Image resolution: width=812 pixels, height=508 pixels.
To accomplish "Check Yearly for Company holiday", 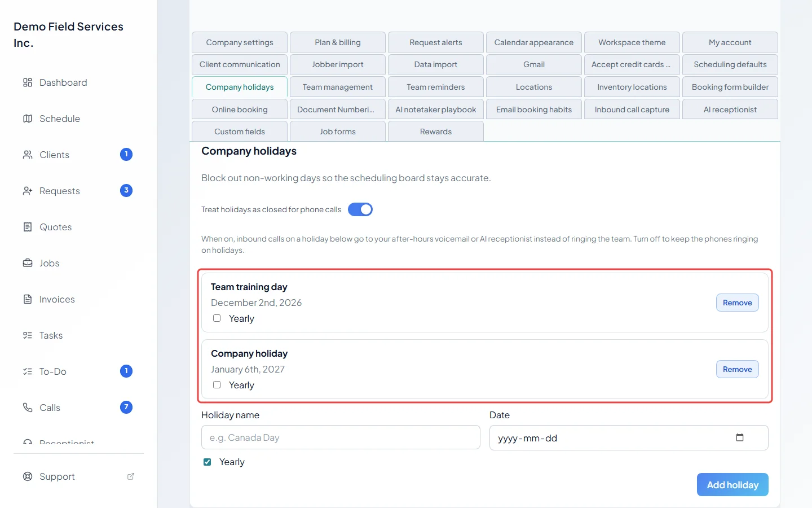I will click(x=217, y=385).
